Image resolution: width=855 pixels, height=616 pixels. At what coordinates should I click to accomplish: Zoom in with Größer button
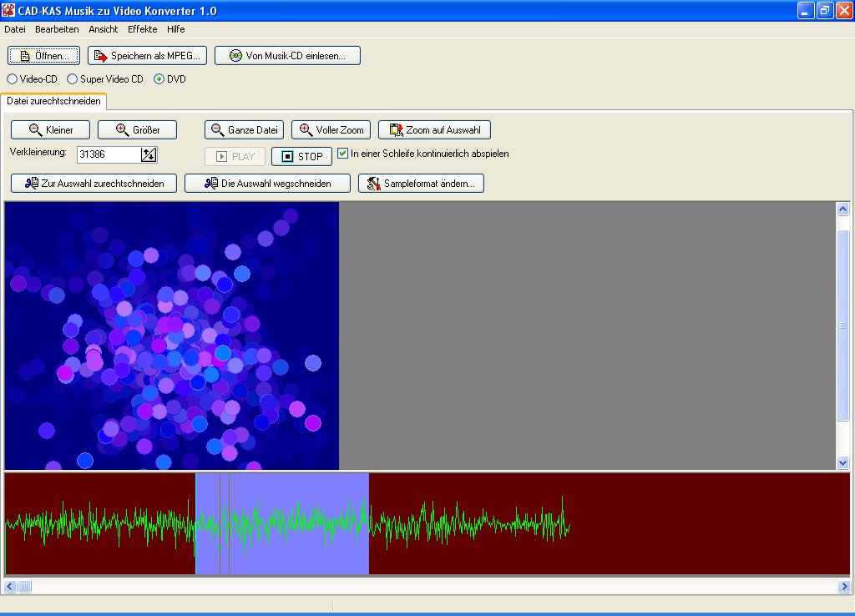(x=137, y=130)
